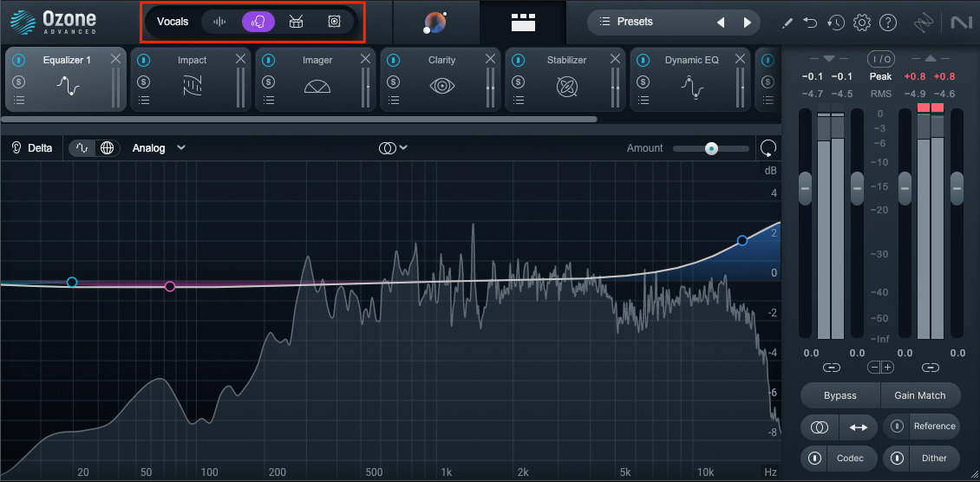The image size is (980, 482).
Task: Solo the Dynamic EQ module
Action: (644, 81)
